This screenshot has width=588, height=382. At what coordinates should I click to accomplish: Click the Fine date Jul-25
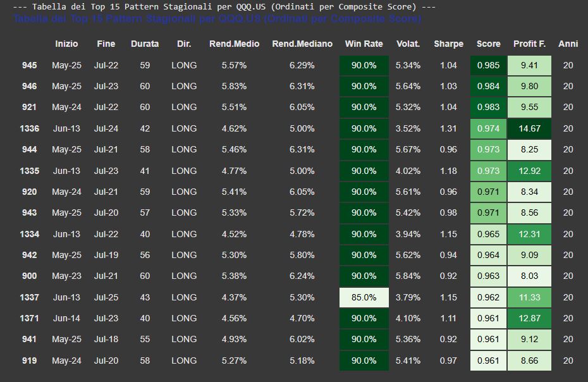click(x=106, y=298)
